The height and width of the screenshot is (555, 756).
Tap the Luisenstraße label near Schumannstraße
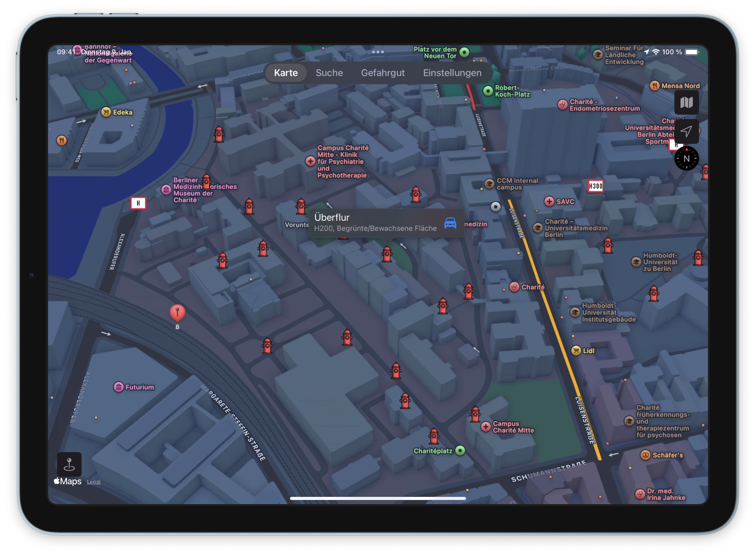click(x=585, y=420)
